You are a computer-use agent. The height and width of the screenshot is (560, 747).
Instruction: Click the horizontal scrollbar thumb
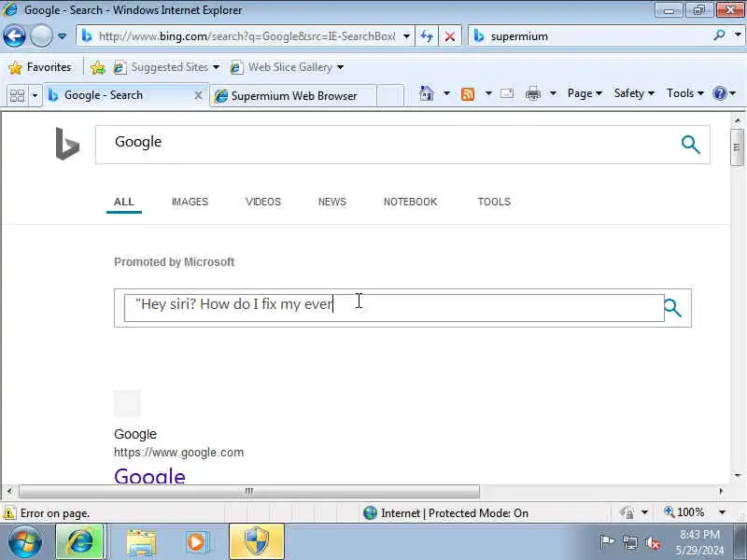(249, 491)
